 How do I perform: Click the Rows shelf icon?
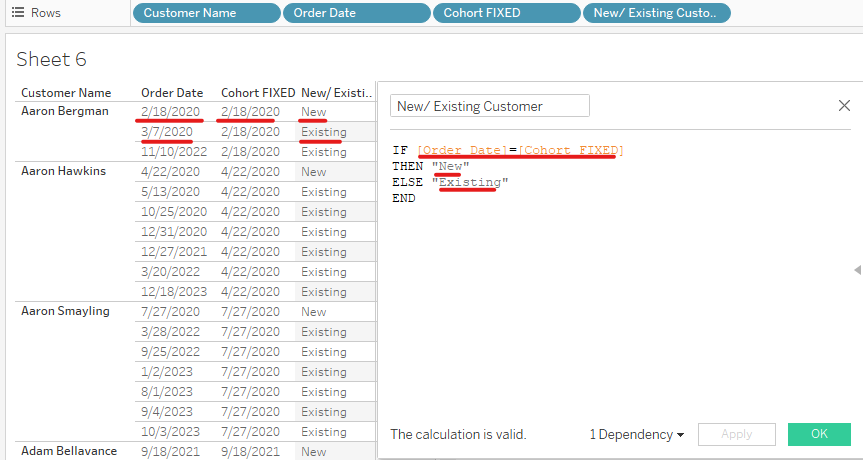click(x=18, y=12)
